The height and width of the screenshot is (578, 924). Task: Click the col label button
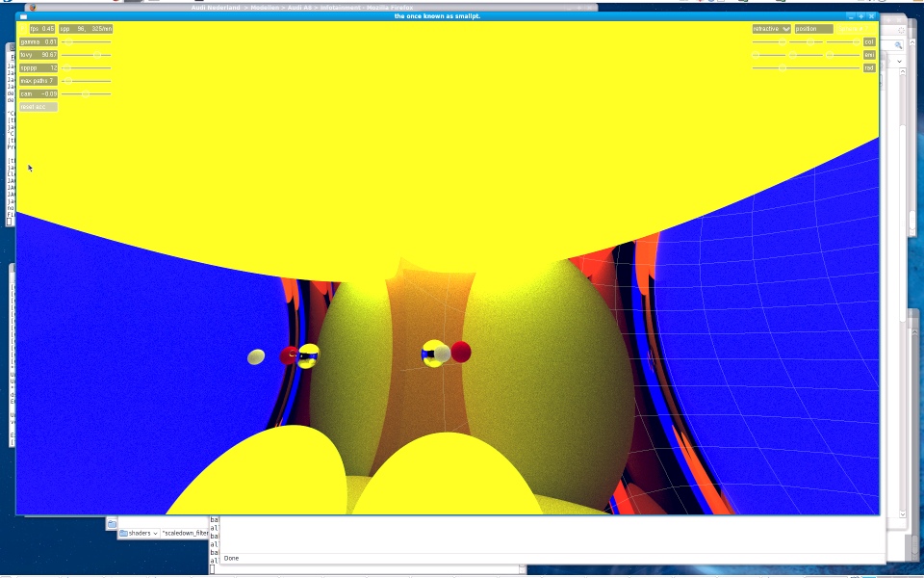(869, 41)
